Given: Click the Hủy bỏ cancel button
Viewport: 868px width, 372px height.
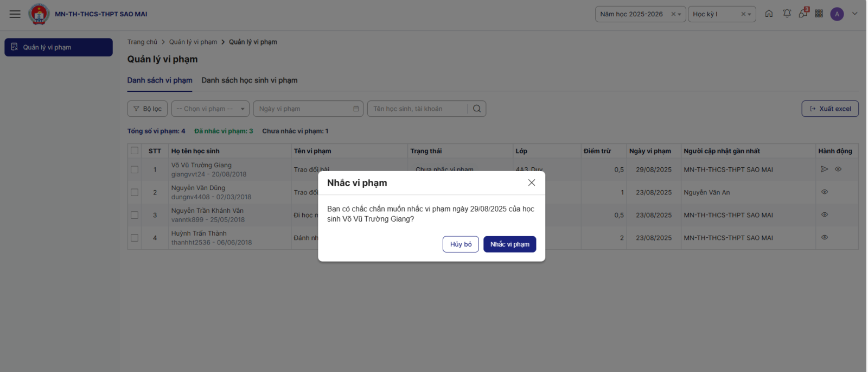Looking at the screenshot, I should click(461, 244).
